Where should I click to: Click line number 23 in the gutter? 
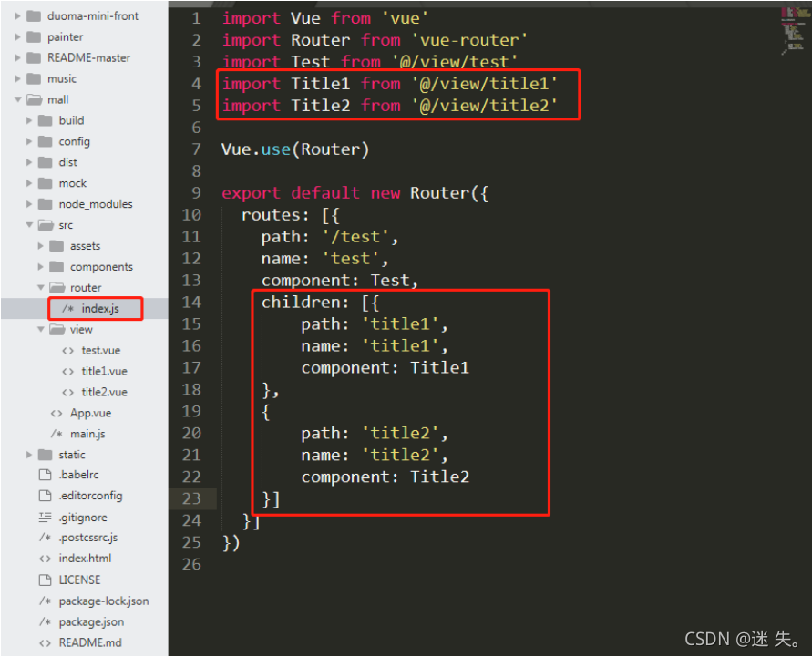click(191, 498)
